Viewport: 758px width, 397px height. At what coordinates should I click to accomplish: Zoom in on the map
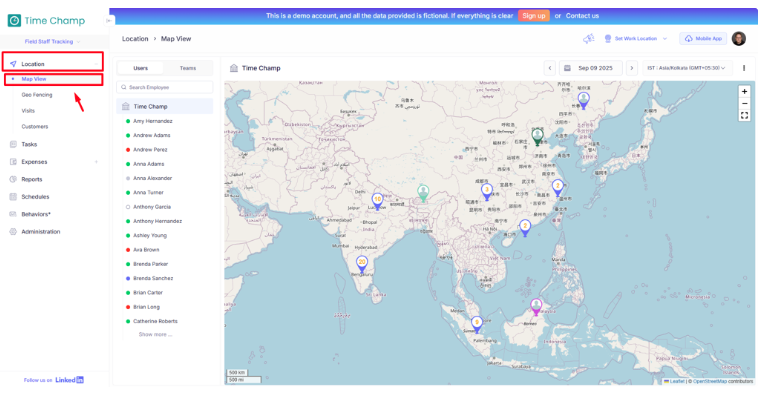coord(744,91)
